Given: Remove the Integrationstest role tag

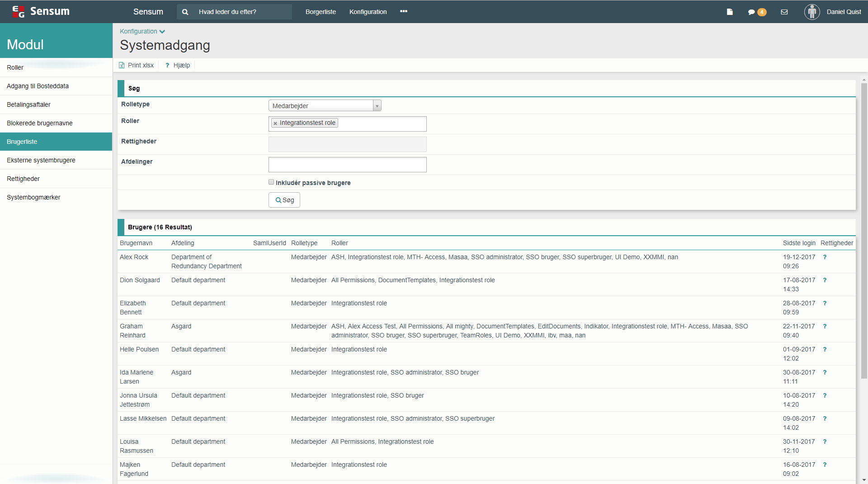Looking at the screenshot, I should point(275,123).
